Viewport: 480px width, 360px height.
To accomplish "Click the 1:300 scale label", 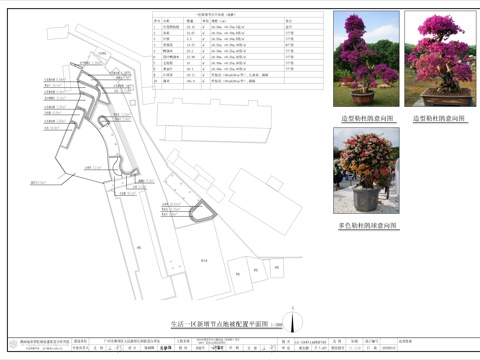I will click(x=276, y=325).
